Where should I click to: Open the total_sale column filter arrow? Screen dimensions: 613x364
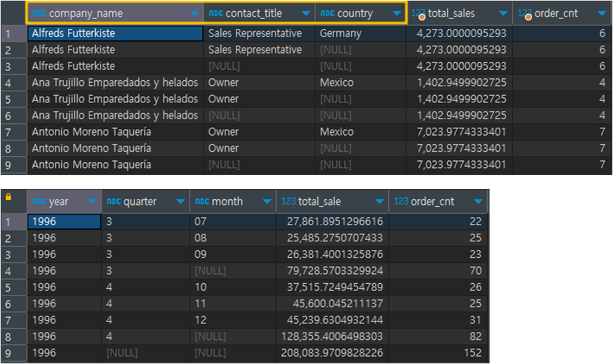pyautogui.click(x=379, y=202)
